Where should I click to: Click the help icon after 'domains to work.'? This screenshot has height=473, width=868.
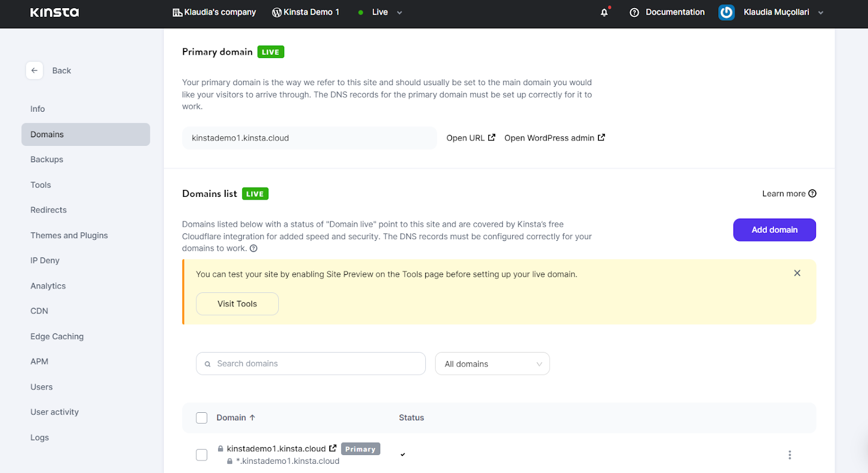coord(253,248)
